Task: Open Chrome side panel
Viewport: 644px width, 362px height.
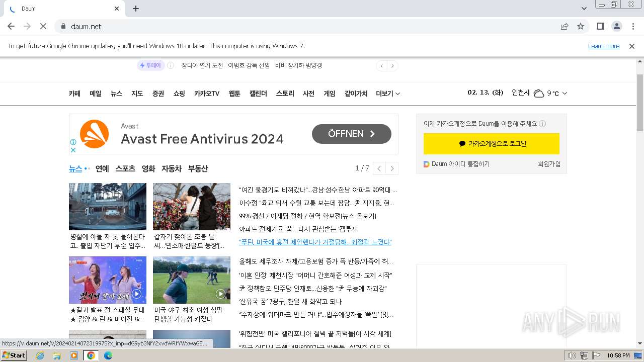Action: click(x=601, y=26)
